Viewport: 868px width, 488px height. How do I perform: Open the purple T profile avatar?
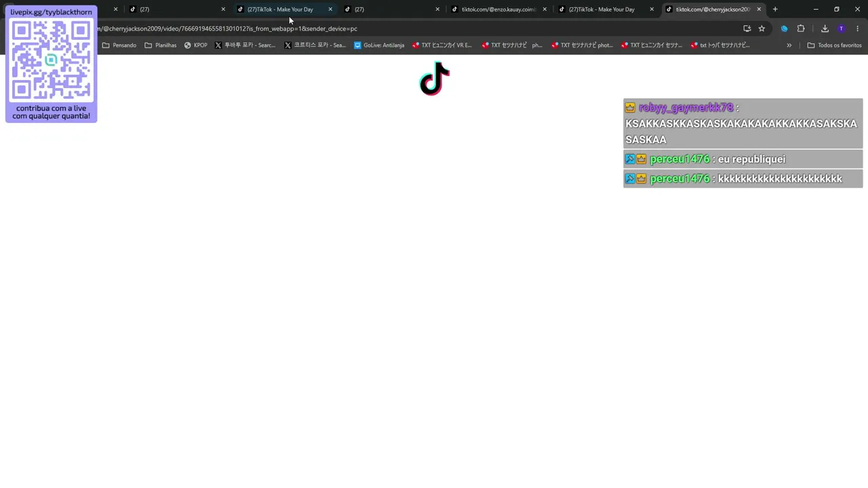coord(842,28)
